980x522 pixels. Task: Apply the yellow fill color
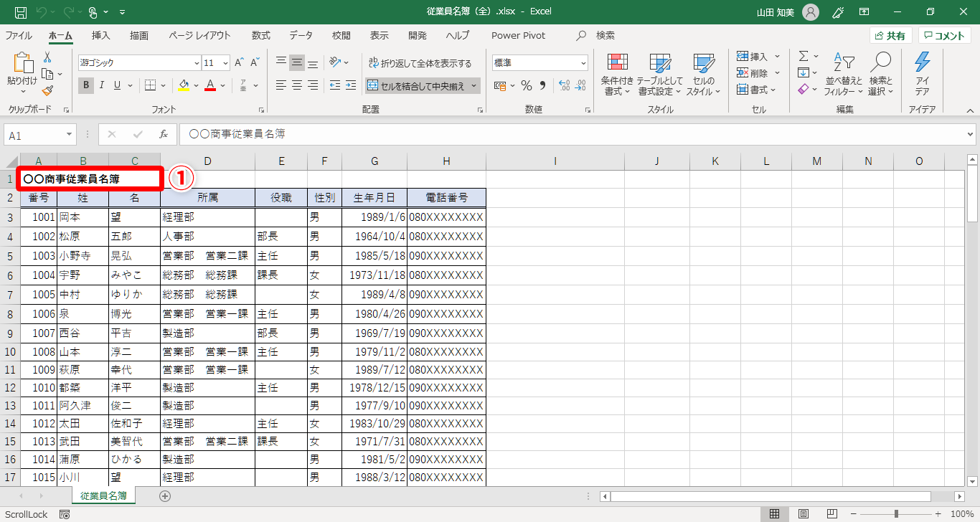coord(183,86)
